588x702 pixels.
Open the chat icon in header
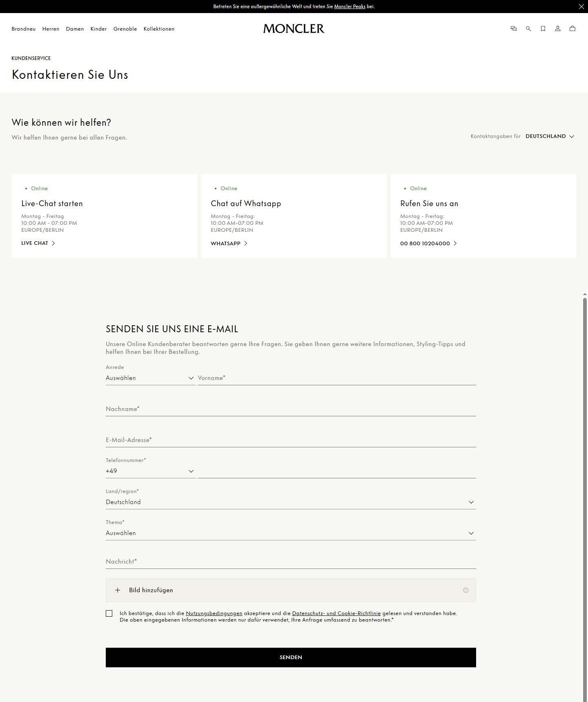point(514,29)
